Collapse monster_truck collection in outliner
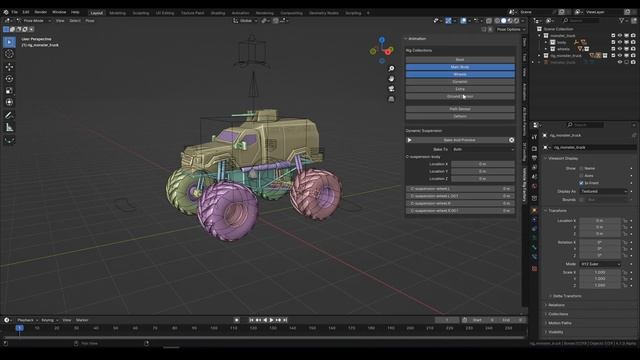This screenshot has height=360, width=640. click(539, 36)
